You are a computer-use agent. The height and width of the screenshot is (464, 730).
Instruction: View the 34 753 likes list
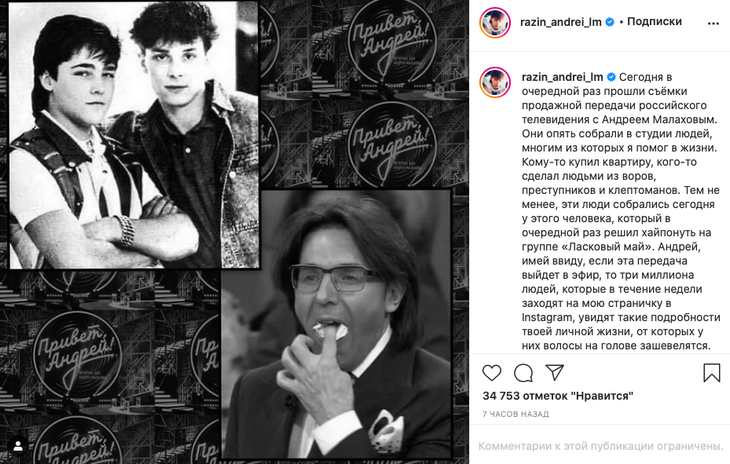558,396
